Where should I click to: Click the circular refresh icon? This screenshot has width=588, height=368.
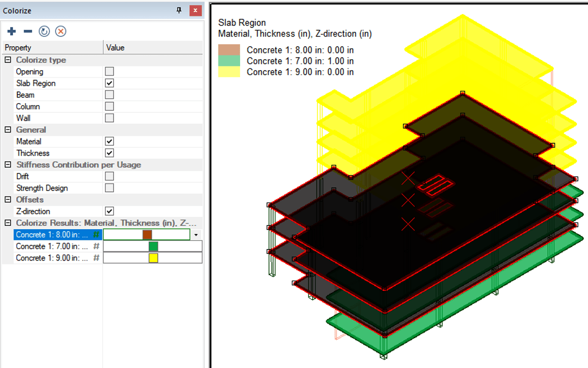44,31
